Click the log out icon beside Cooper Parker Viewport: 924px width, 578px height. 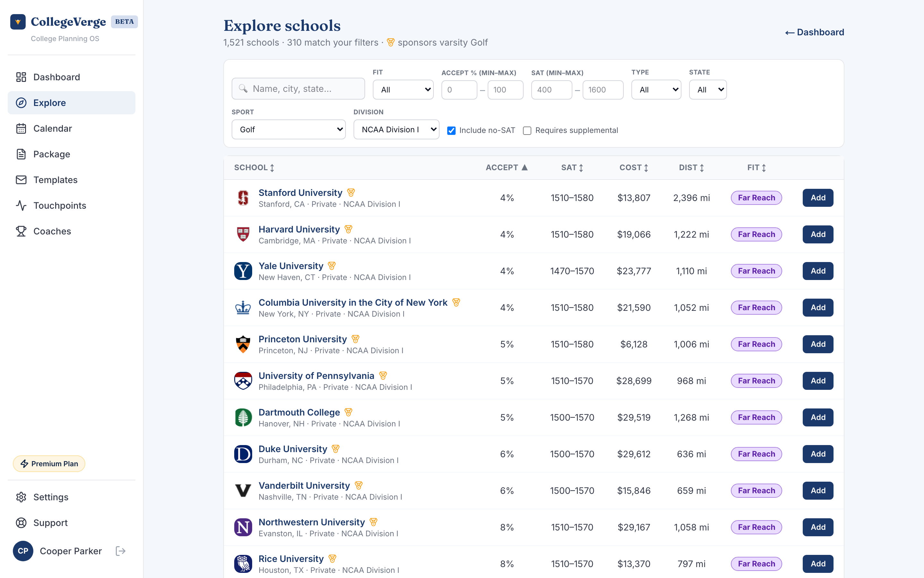120,551
